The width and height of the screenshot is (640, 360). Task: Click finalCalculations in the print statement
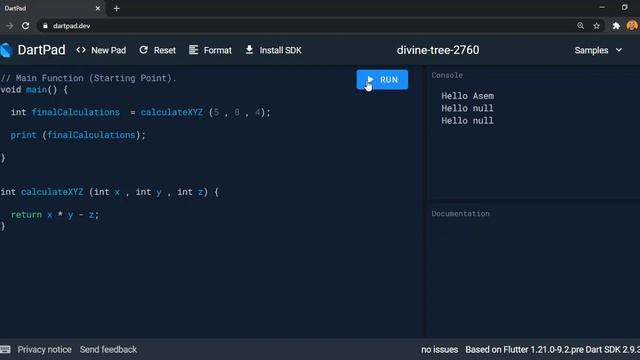coord(91,135)
